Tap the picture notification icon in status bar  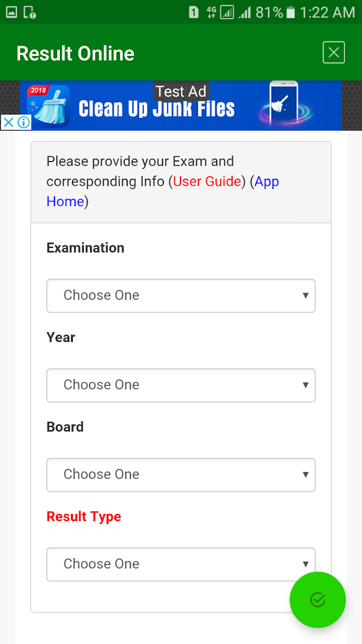(11, 12)
